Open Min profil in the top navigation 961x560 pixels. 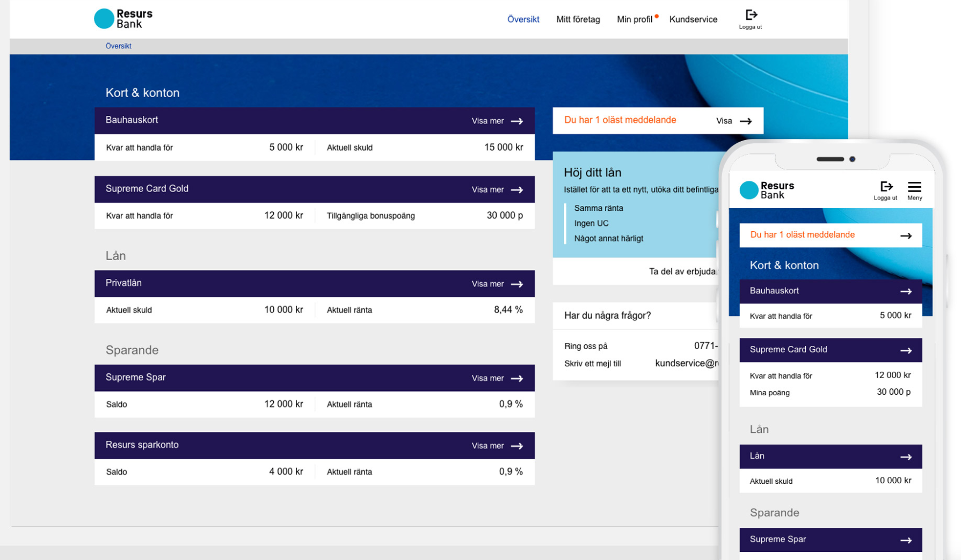pyautogui.click(x=634, y=19)
